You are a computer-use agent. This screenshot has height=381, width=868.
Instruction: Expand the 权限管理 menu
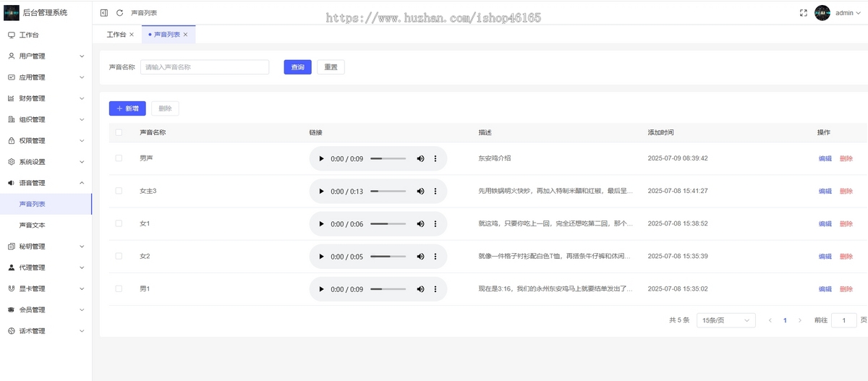tap(82, 141)
